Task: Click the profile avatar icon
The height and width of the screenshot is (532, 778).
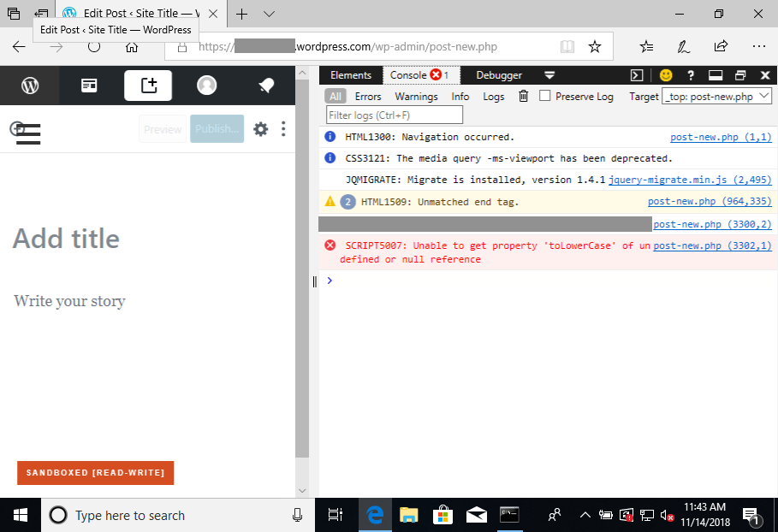Action: click(x=206, y=86)
